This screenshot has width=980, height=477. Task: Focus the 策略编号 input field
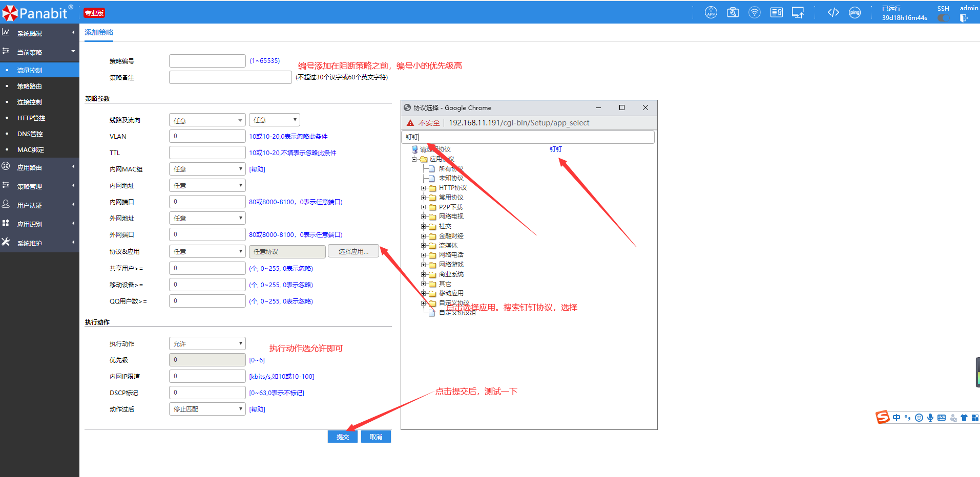(x=207, y=61)
